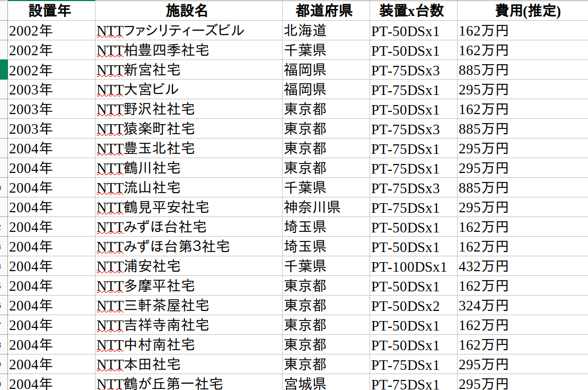The image size is (588, 390).
Task: Click 162万円 in the NTT中村南社宅 row
Action: click(x=522, y=344)
